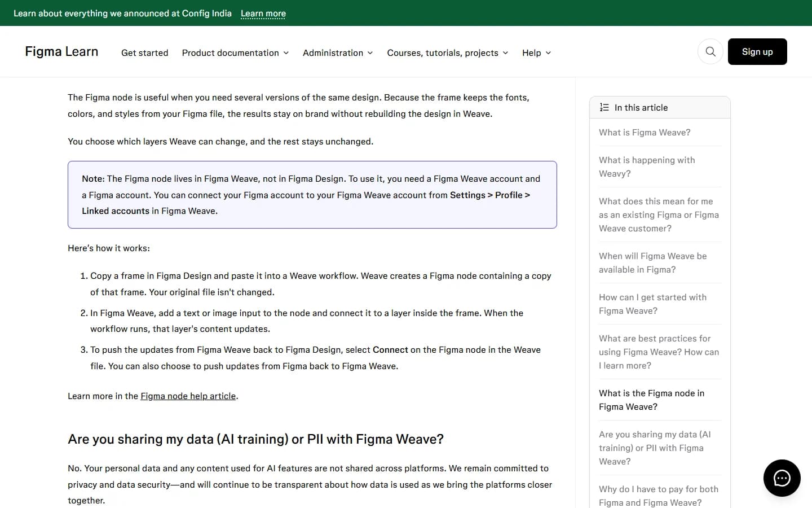Click the Here's how it works: line
Image resolution: width=812 pixels, height=508 pixels.
(109, 248)
